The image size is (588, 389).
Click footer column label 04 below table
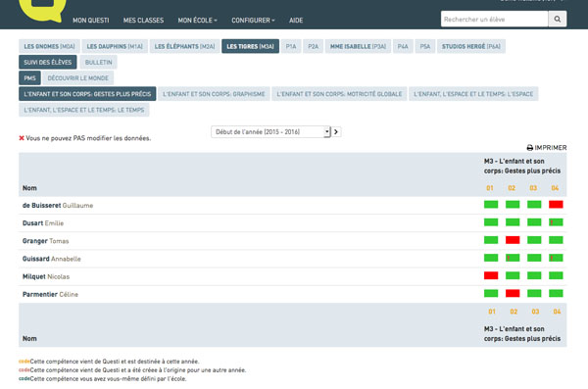557,312
